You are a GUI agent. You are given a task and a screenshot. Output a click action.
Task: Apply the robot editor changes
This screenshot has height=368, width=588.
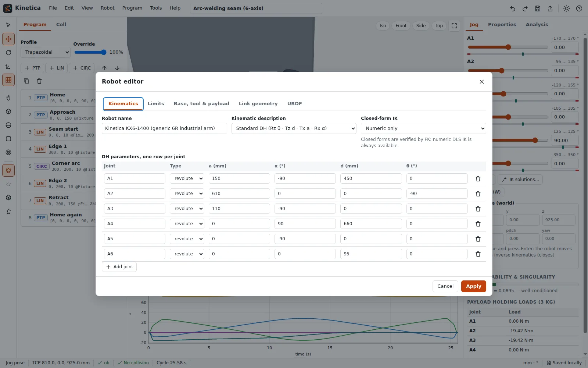pyautogui.click(x=473, y=286)
